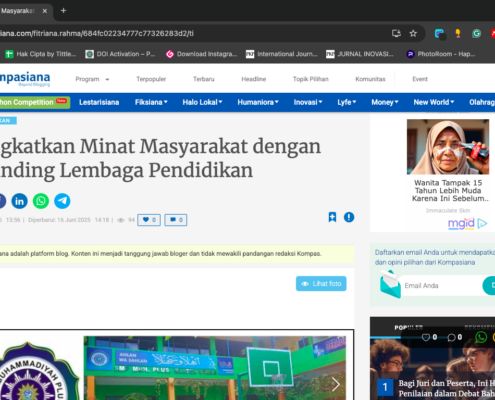
Task: Bookmark this page with the star icon
Action: point(413,33)
